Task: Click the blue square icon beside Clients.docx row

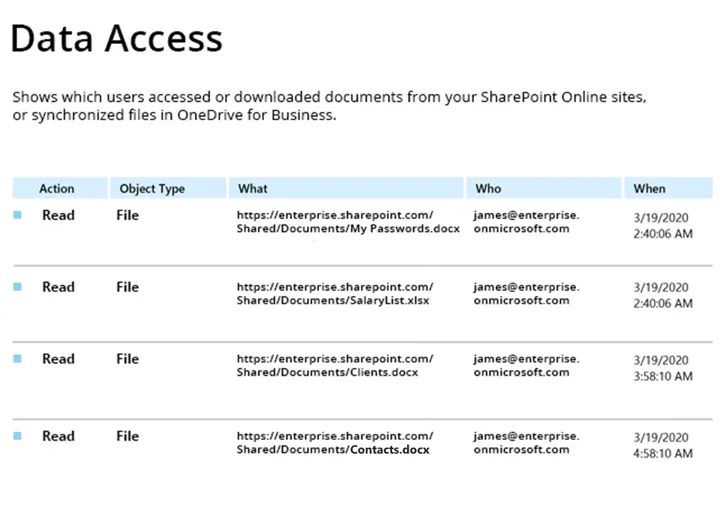Action: (x=17, y=359)
